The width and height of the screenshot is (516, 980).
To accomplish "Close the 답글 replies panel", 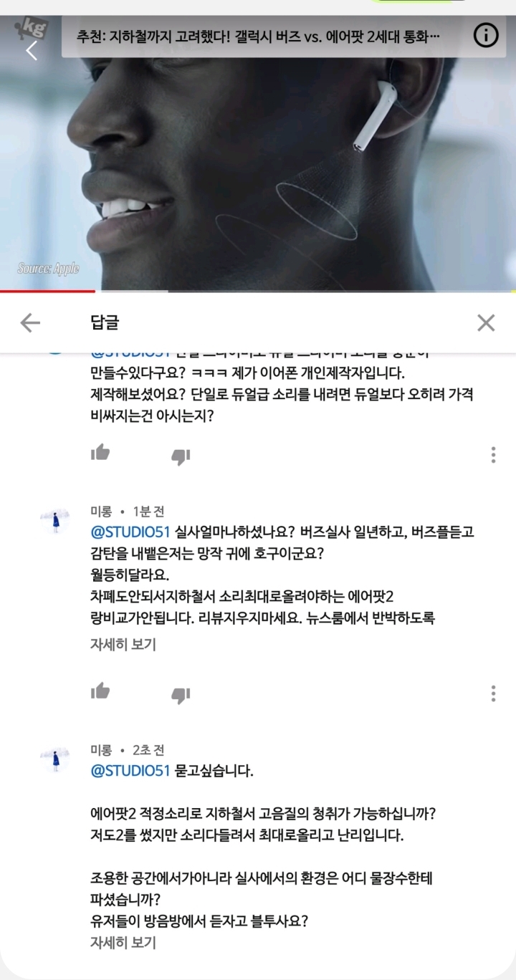I will (486, 323).
